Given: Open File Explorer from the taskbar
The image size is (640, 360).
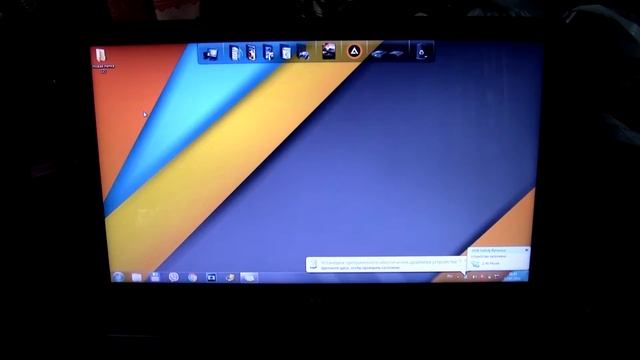Looking at the screenshot, I should click(x=137, y=278).
